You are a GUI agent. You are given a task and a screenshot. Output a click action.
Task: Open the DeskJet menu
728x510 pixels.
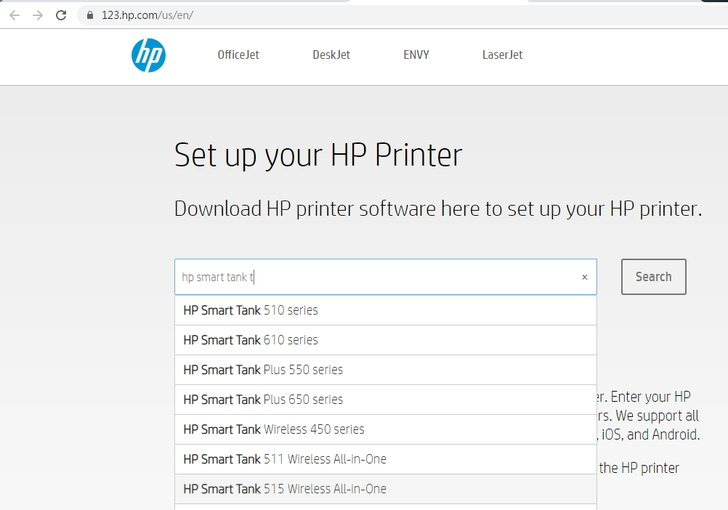coord(331,55)
